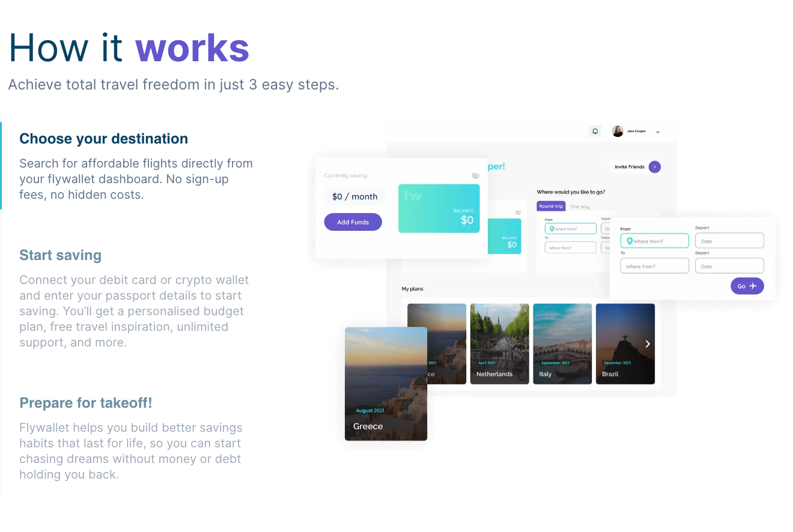Click the purple arrow circle next to Invite Friends
793x532 pixels.
click(655, 167)
